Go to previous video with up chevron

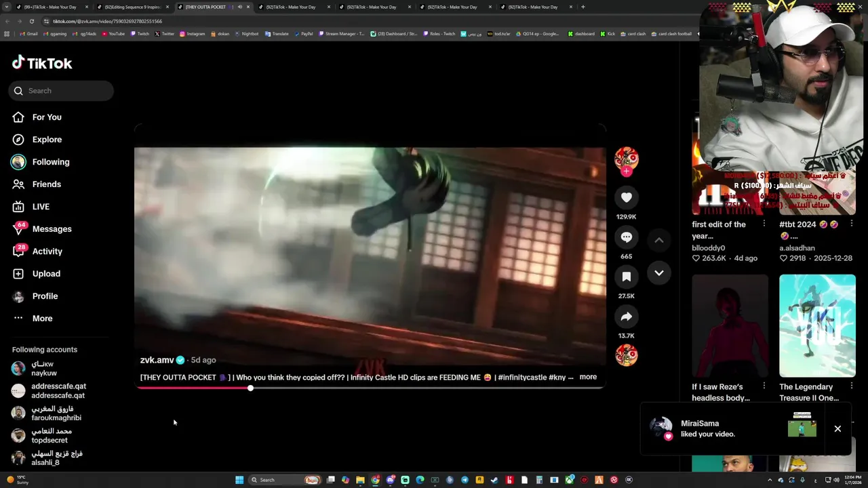[658, 240]
